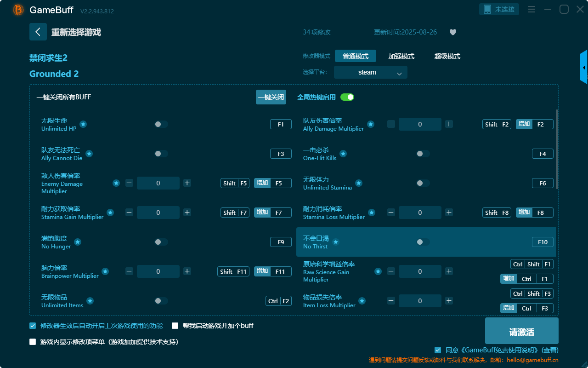Increase Ally Damage Multiplier with plus
The width and height of the screenshot is (588, 368).
(x=449, y=124)
